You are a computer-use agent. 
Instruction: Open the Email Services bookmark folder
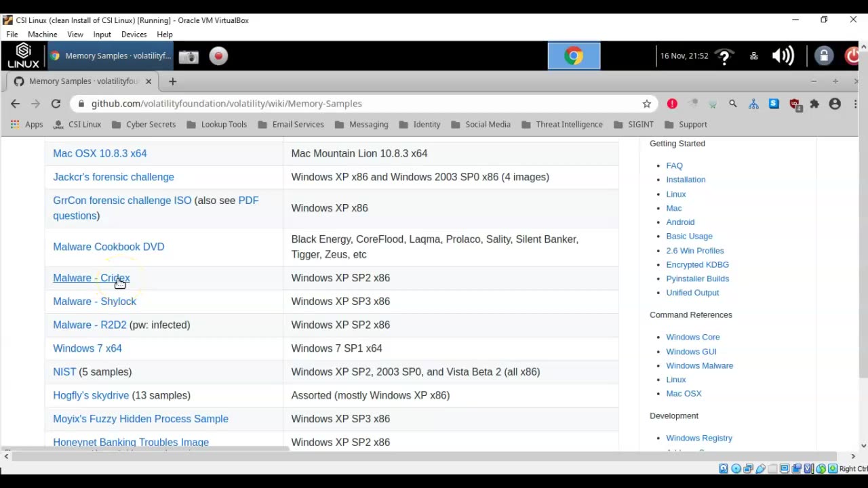tap(290, 125)
